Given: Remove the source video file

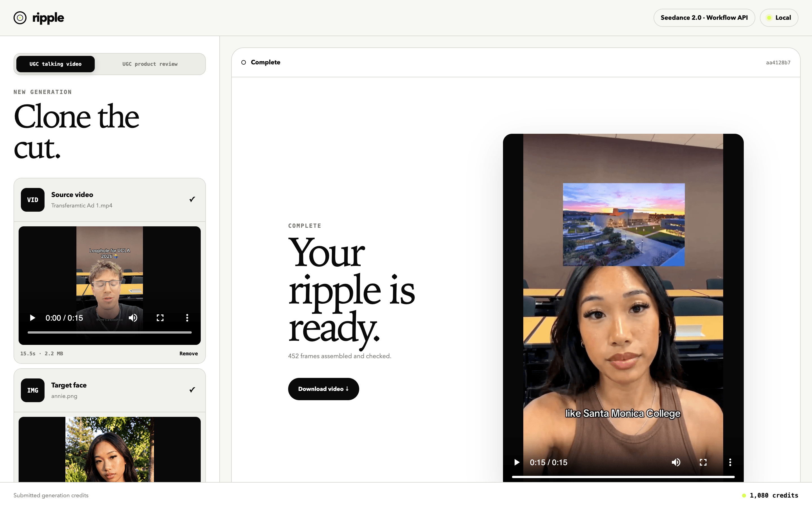Looking at the screenshot, I should [189, 353].
